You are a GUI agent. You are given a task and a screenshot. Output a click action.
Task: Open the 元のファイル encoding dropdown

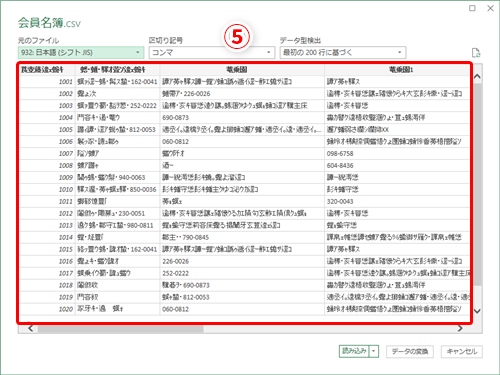(x=81, y=52)
